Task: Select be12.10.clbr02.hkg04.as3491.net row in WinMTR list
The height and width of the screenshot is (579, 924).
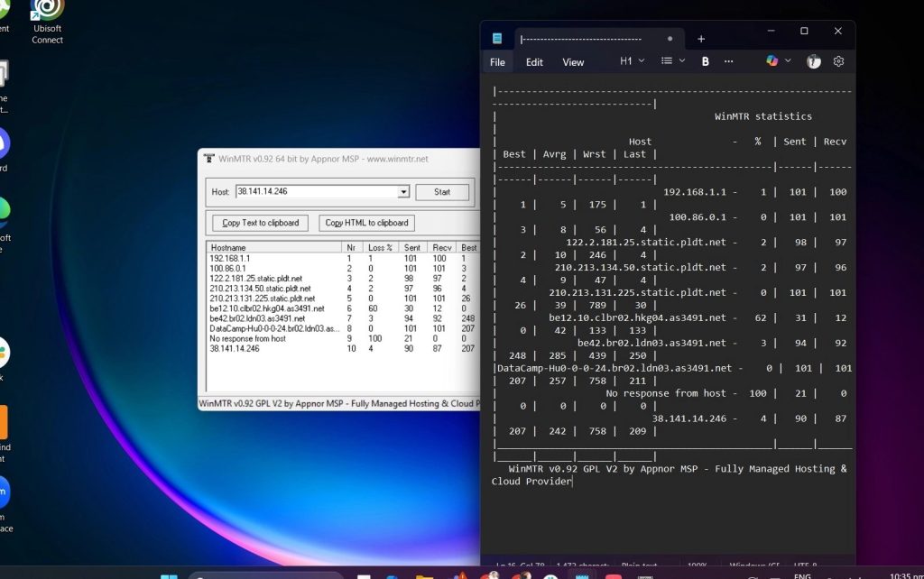Action: coord(344,308)
